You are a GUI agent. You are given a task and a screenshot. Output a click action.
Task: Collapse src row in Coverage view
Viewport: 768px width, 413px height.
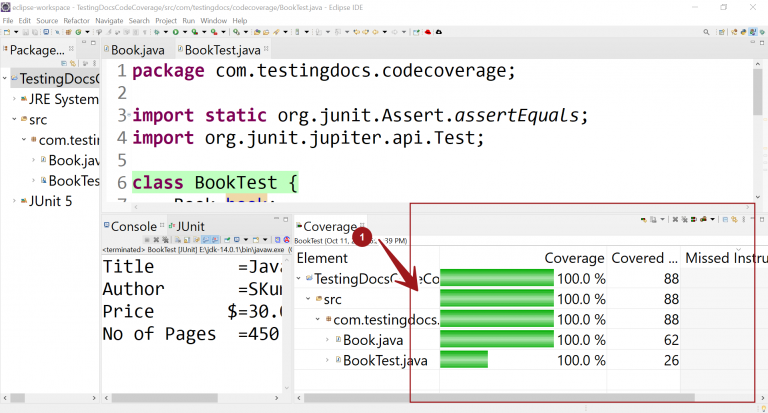click(x=308, y=298)
